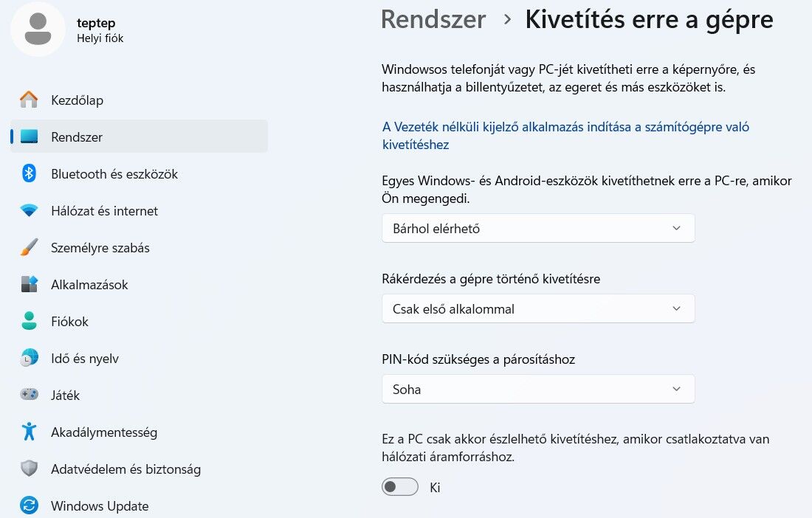Click the Bluetooth és eszközök icon

click(29, 173)
